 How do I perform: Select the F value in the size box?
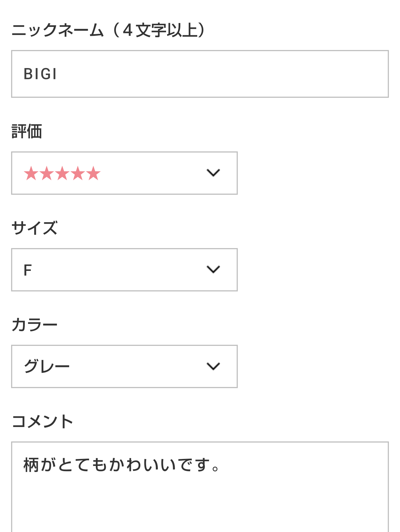click(x=28, y=270)
